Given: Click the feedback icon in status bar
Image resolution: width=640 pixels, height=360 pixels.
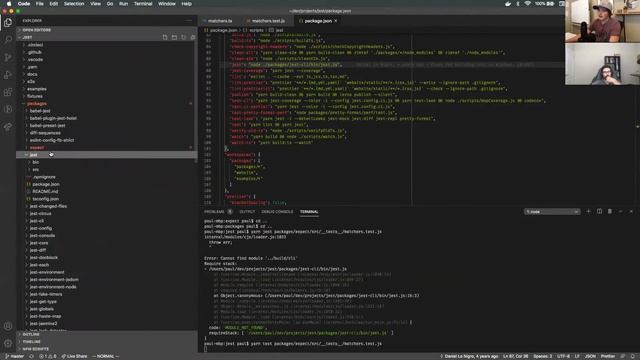Looking at the screenshot, I should click(622, 356).
